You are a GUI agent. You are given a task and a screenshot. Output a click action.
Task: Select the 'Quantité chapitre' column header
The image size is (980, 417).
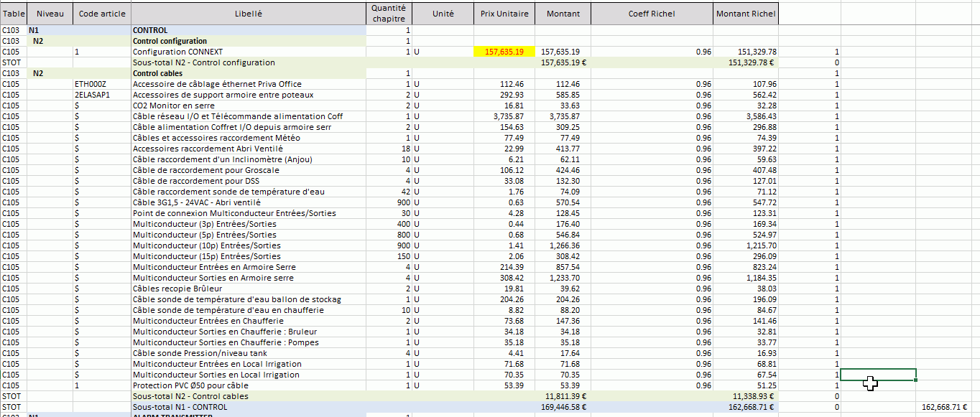point(389,14)
